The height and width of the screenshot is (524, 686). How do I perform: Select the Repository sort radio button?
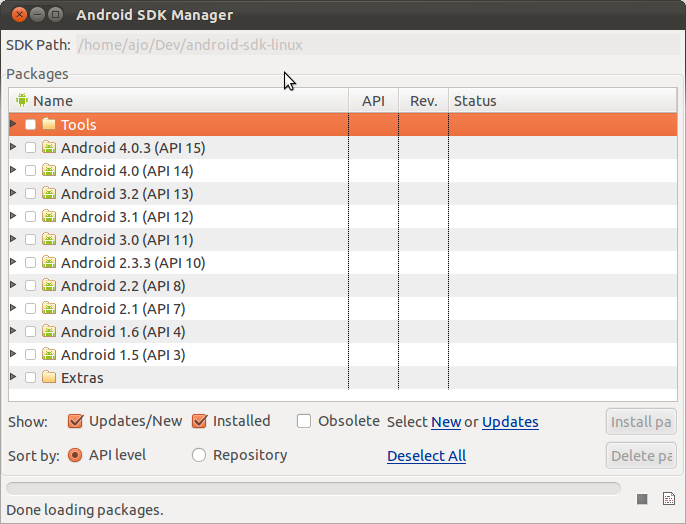tap(199, 455)
